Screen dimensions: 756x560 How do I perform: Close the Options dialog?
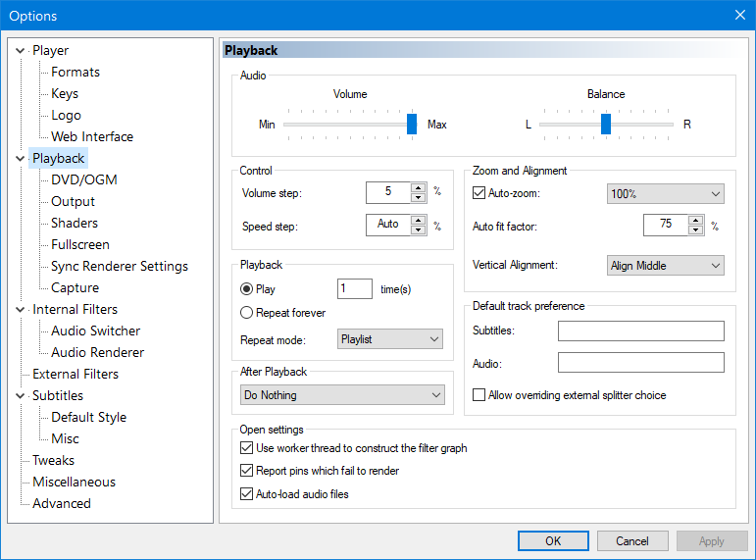(x=740, y=15)
